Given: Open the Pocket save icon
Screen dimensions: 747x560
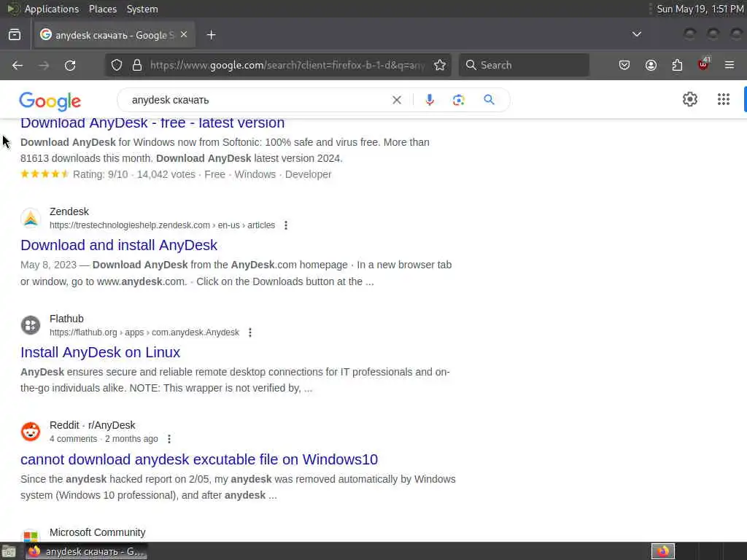Looking at the screenshot, I should click(624, 65).
